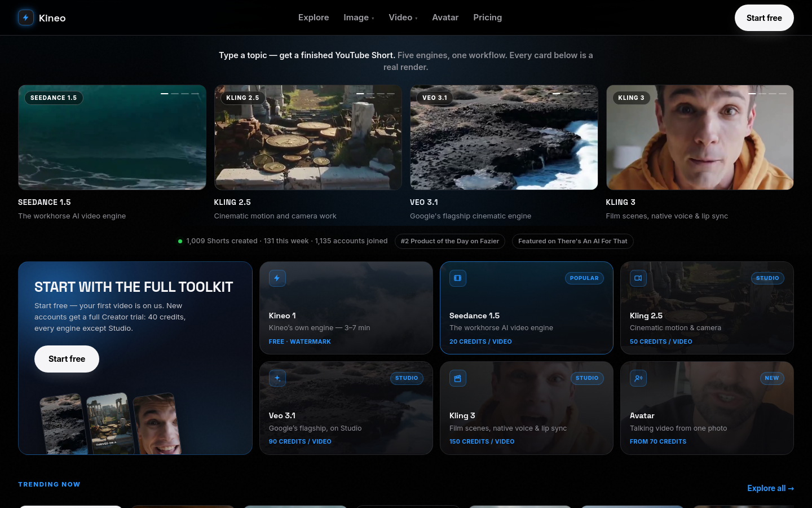This screenshot has width=812, height=508.
Task: Follow the Explore all link
Action: pyautogui.click(x=770, y=488)
